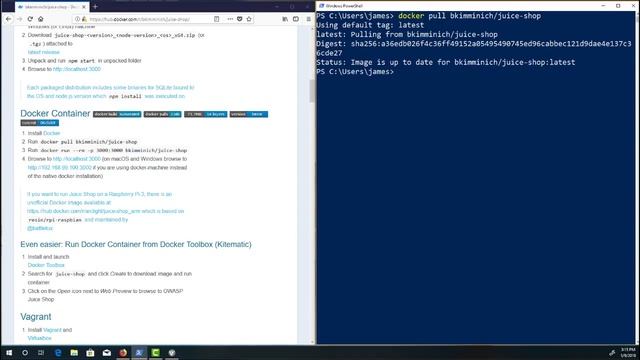Open a new Firefox tab
This screenshot has width=640, height=360.
(x=95, y=7)
